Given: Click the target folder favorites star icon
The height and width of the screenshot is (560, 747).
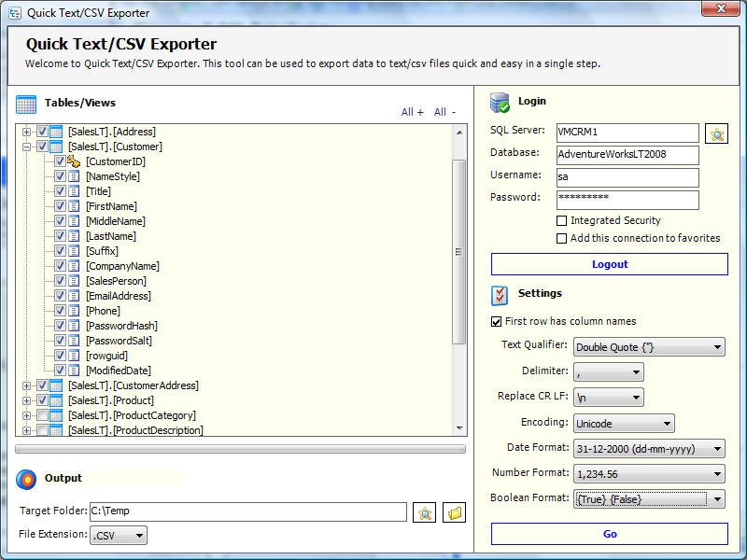Looking at the screenshot, I should click(x=425, y=512).
